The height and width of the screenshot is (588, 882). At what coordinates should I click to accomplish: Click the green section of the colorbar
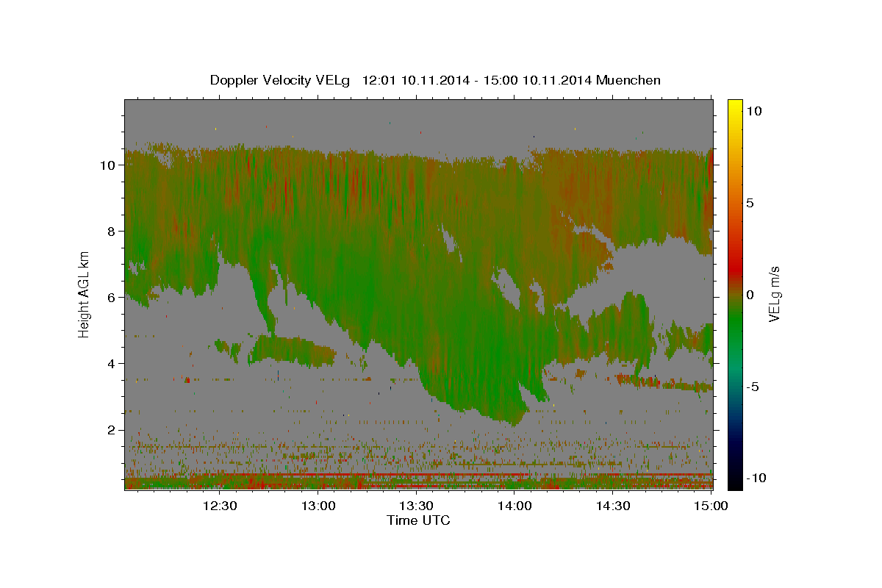pos(735,323)
